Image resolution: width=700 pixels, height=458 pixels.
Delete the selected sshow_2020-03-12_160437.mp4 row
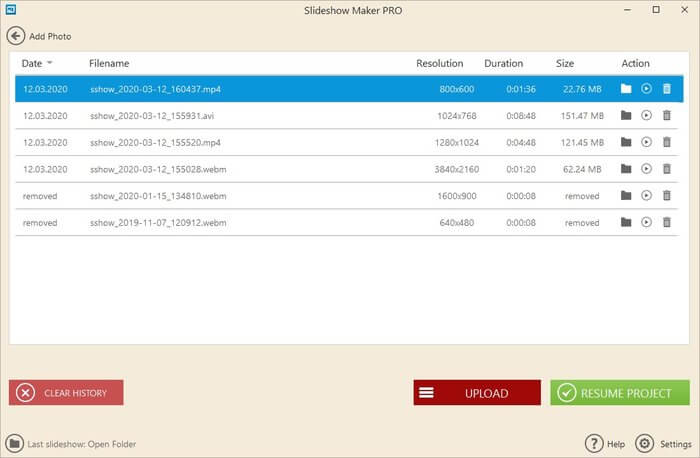(x=666, y=89)
